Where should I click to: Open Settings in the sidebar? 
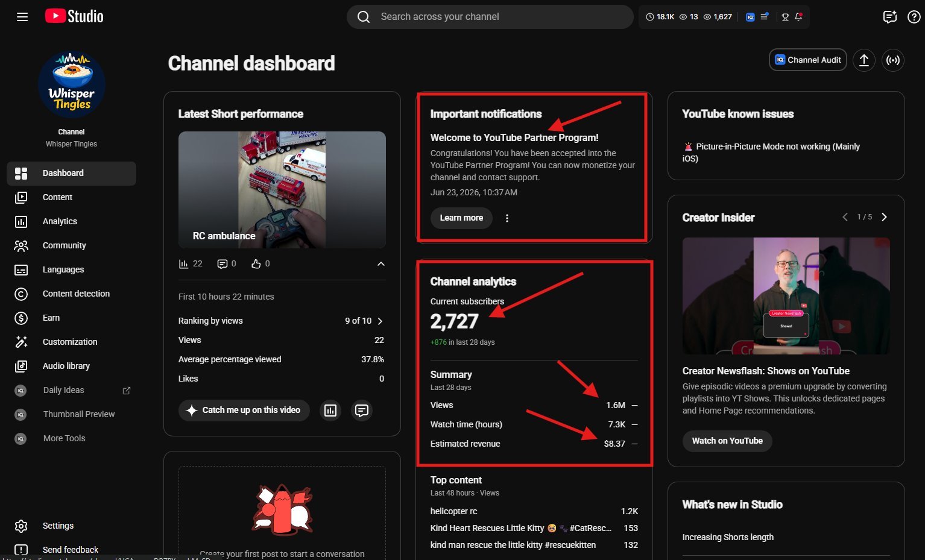click(x=71, y=526)
